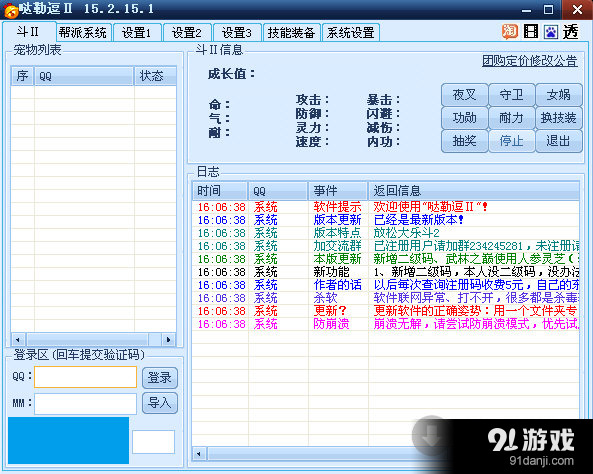Switch to 设置3 tab
The width and height of the screenshot is (593, 474).
click(237, 33)
